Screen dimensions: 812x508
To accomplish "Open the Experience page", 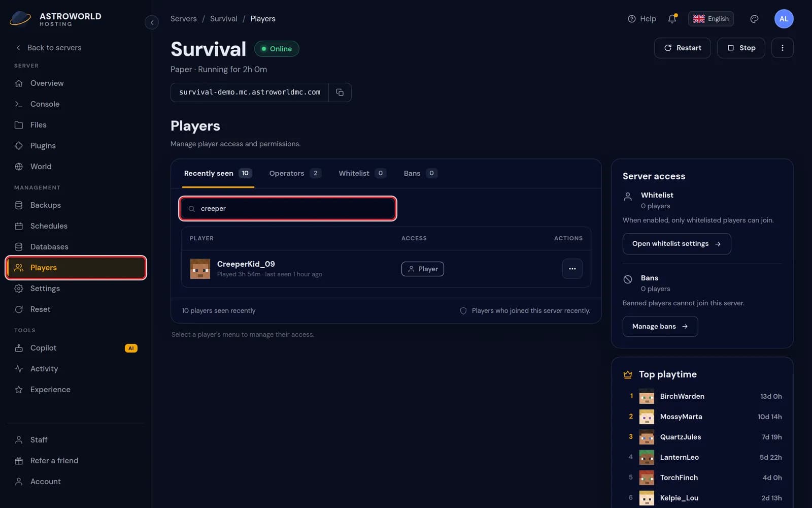I will pos(76,390).
